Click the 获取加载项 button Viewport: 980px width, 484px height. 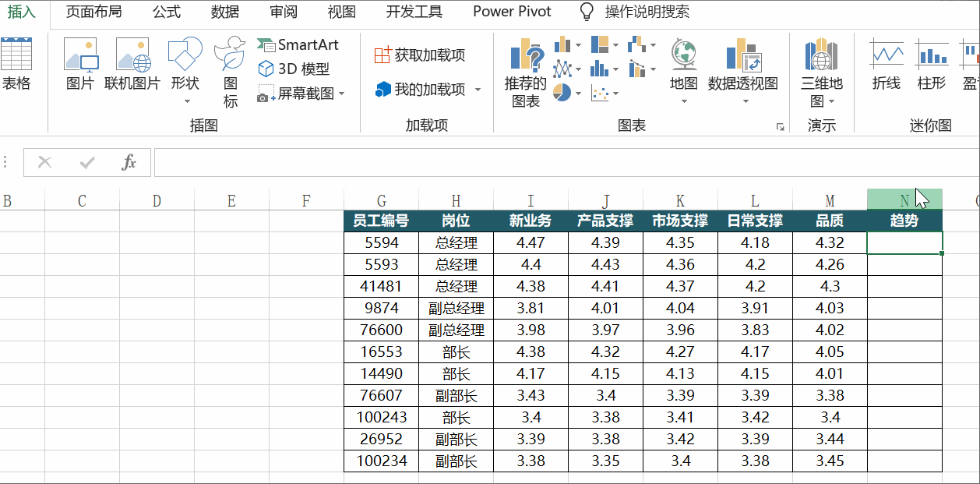(420, 55)
